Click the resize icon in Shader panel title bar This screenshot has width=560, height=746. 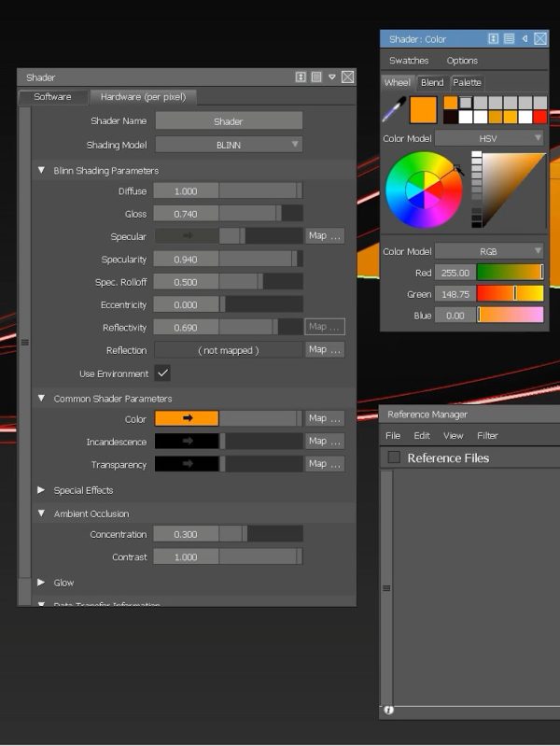pos(301,77)
